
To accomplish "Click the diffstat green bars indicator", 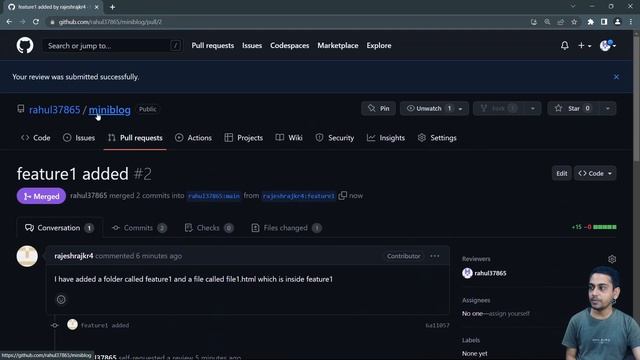I will [604, 227].
